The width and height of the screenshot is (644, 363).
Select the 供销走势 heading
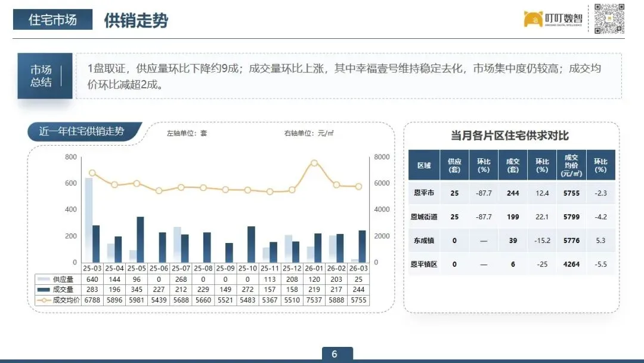136,20
